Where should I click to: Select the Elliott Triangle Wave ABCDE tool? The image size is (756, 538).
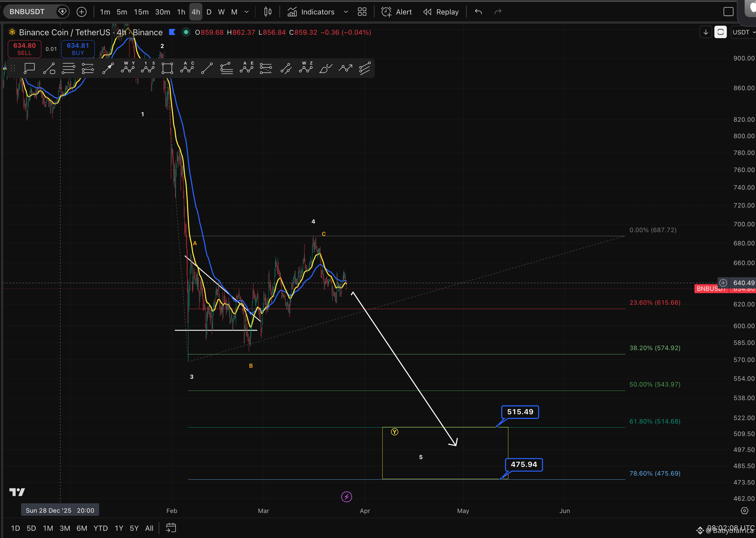click(x=247, y=68)
